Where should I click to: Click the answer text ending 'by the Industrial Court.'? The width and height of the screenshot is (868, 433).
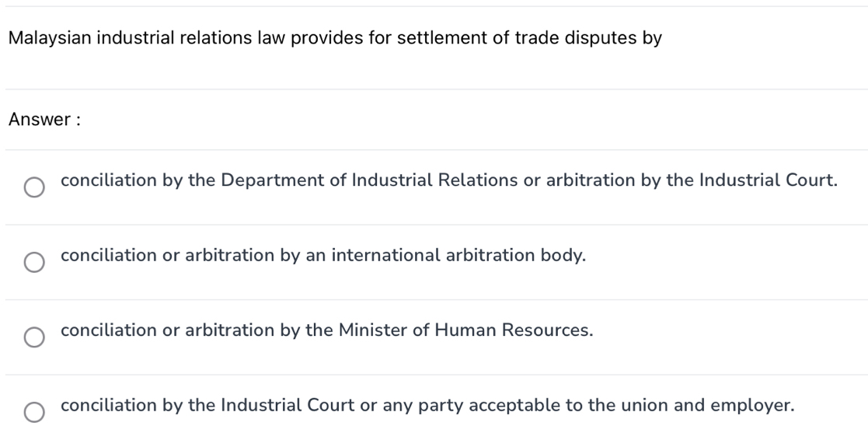tap(449, 180)
